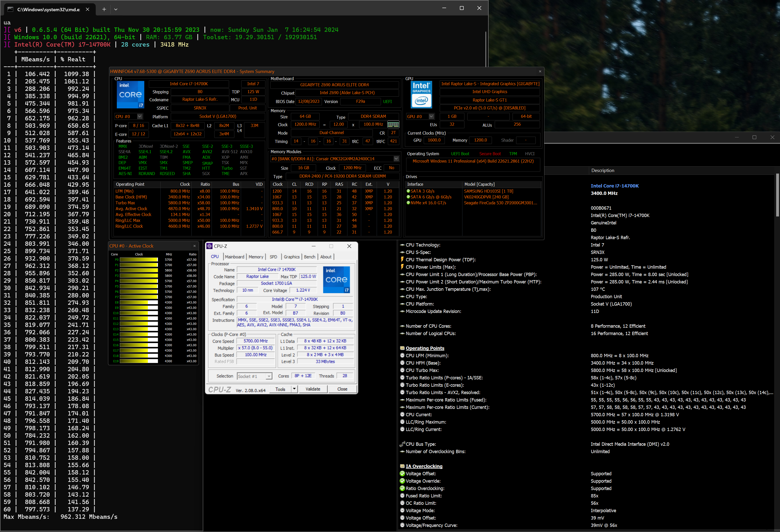Select the Operating Points section header

[x=424, y=348]
